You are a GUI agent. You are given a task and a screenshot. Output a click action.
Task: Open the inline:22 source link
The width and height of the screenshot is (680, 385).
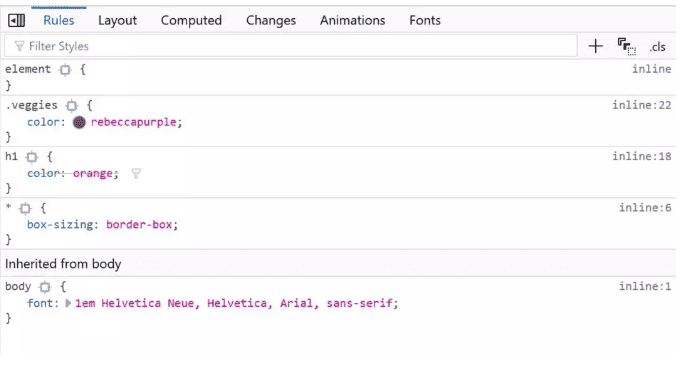[x=641, y=105]
